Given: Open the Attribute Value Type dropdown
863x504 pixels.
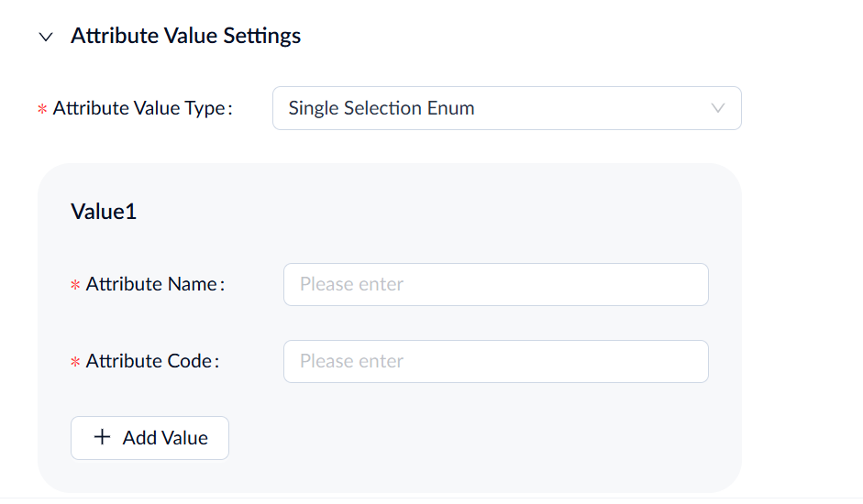Looking at the screenshot, I should tap(506, 108).
